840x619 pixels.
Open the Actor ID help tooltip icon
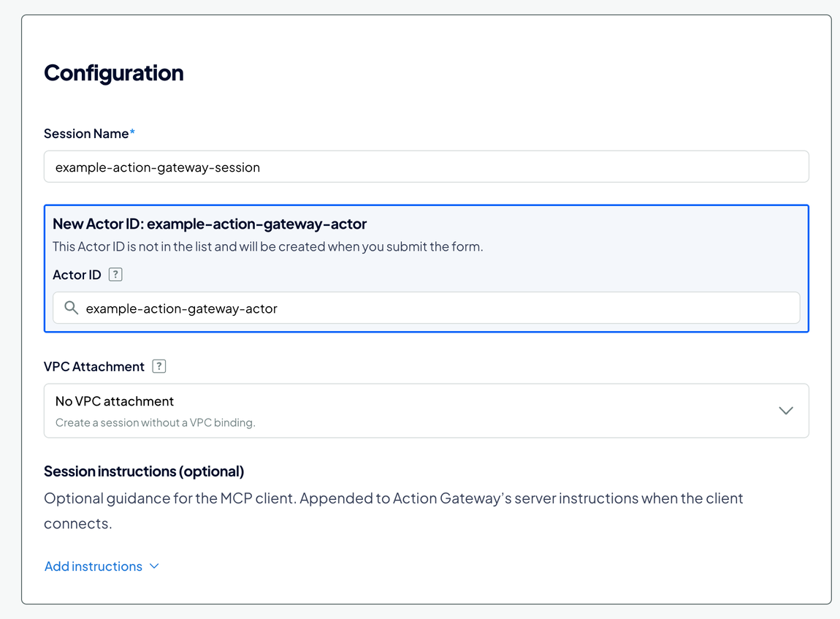[115, 274]
